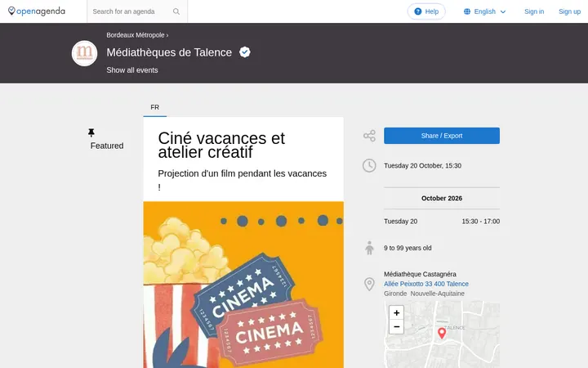Viewport: 588px width, 368px height.
Task: Click the October 2026 month header
Action: (x=442, y=198)
